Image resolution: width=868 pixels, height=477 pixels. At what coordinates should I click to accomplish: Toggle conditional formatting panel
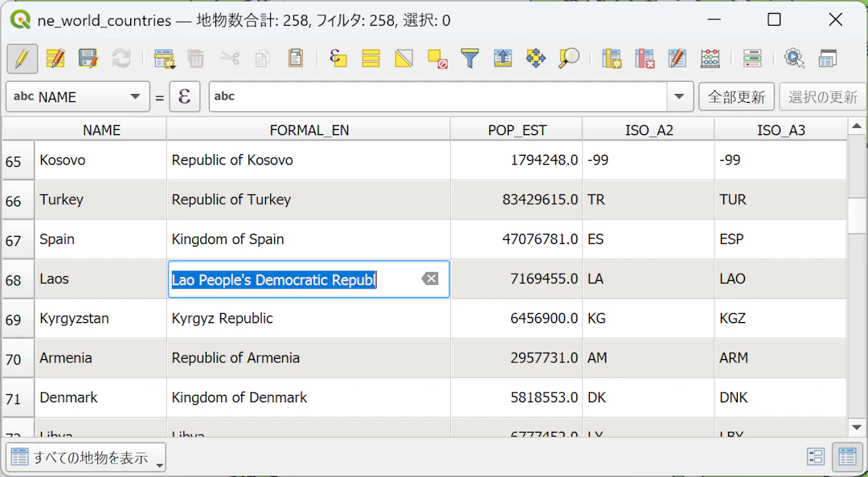752,58
